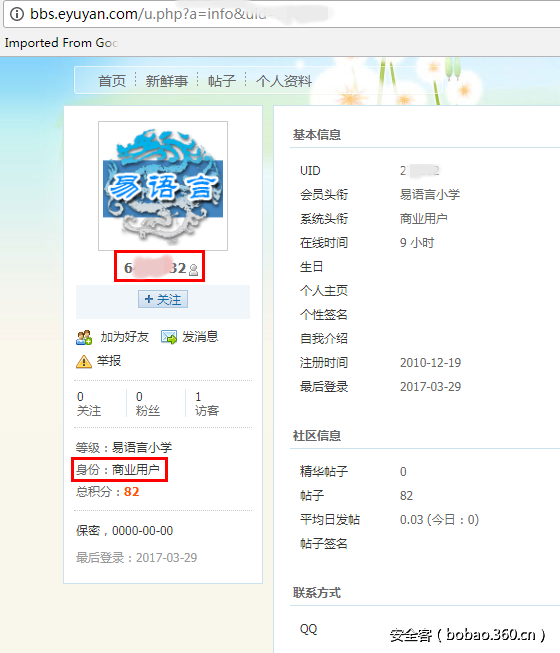
Task: Click the 个性签名 label
Action: 324,315
